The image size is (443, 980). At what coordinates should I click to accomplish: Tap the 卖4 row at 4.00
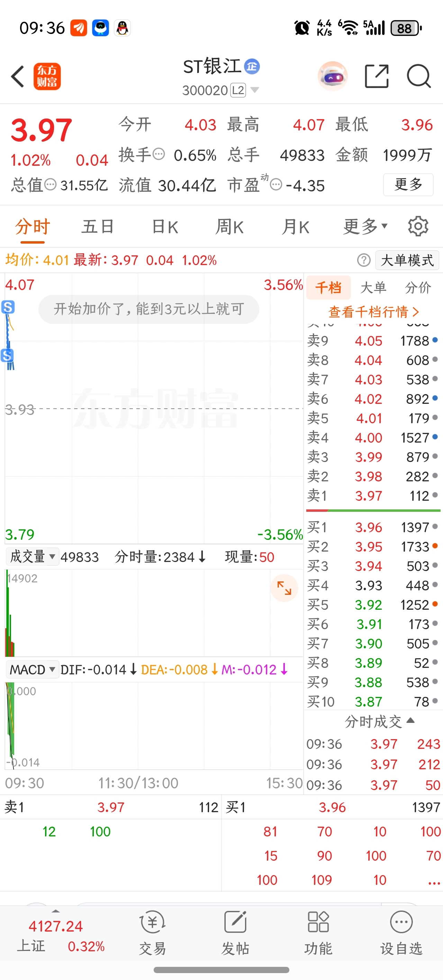click(373, 438)
